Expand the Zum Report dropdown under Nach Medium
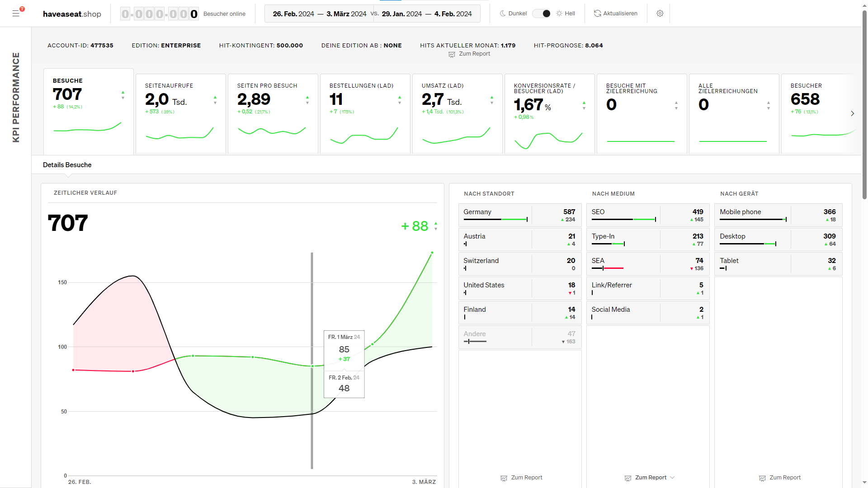 point(672,478)
